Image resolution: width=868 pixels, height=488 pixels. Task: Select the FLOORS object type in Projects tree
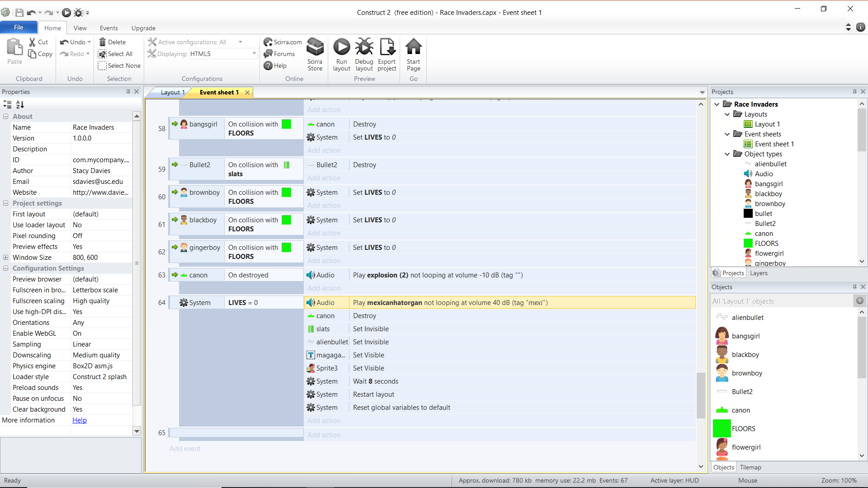[761, 244]
